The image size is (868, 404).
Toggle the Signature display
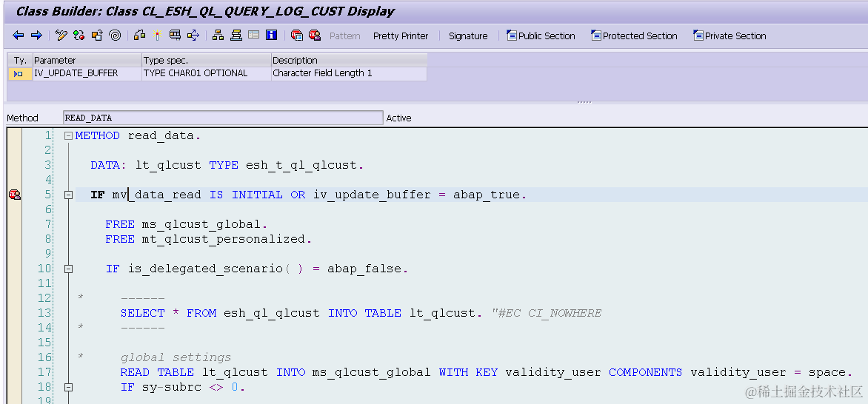coord(468,36)
